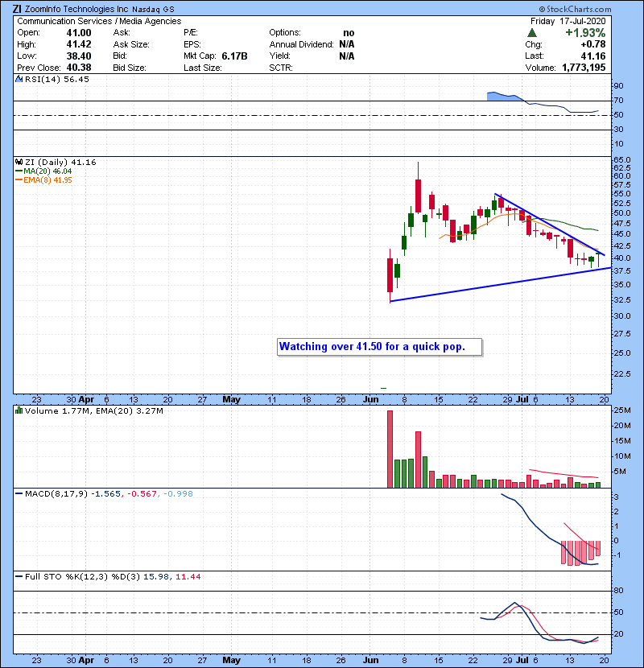Click the MACD(8,17,9) legend line
This screenshot has width=644, height=668.
tap(19, 494)
